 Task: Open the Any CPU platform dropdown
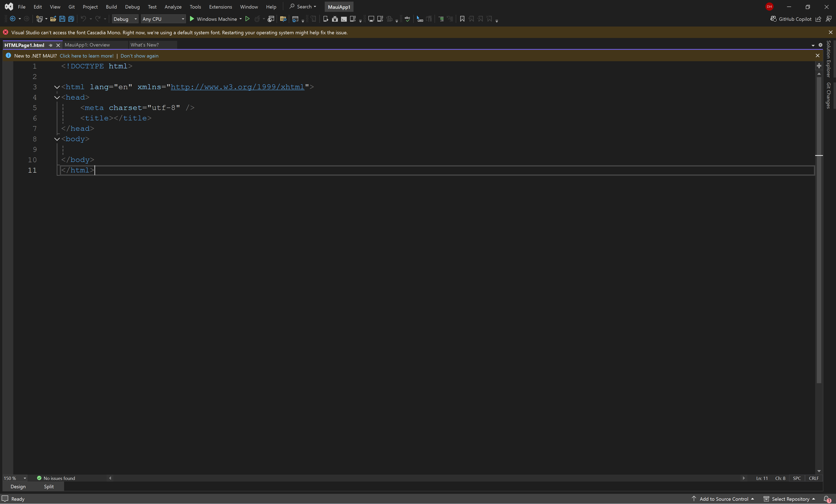click(163, 19)
